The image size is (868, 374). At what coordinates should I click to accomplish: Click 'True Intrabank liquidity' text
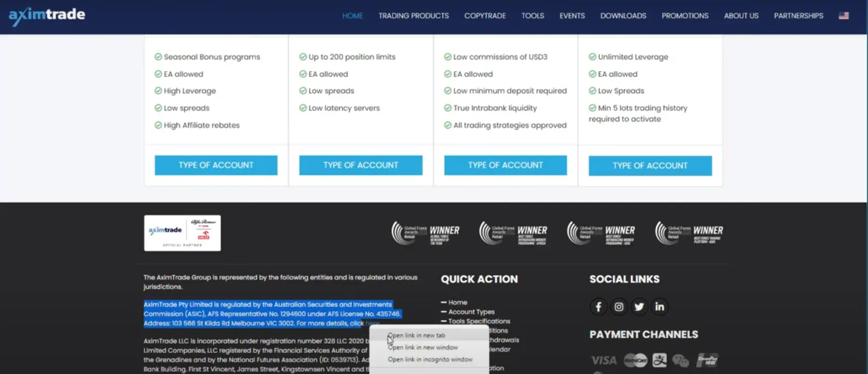(x=495, y=108)
